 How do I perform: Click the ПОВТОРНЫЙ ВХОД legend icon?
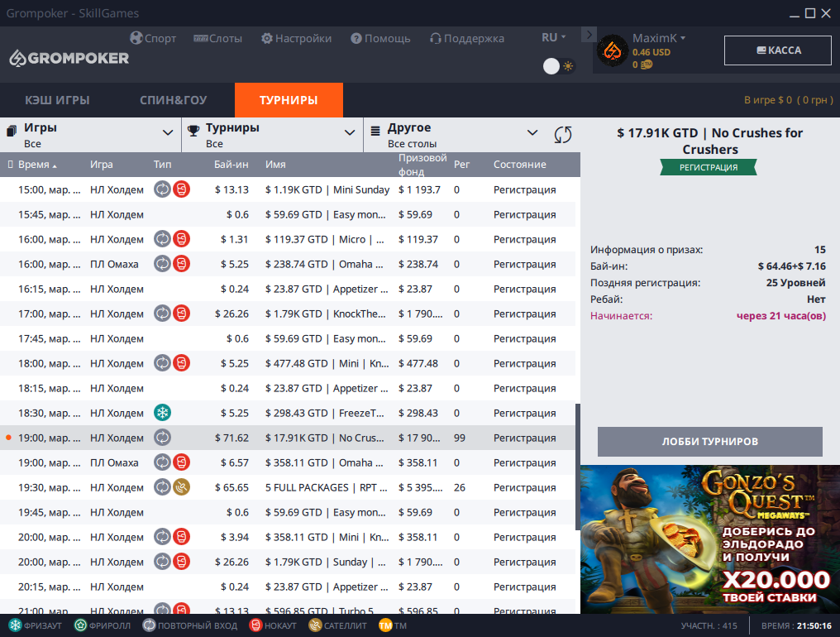coord(149,625)
